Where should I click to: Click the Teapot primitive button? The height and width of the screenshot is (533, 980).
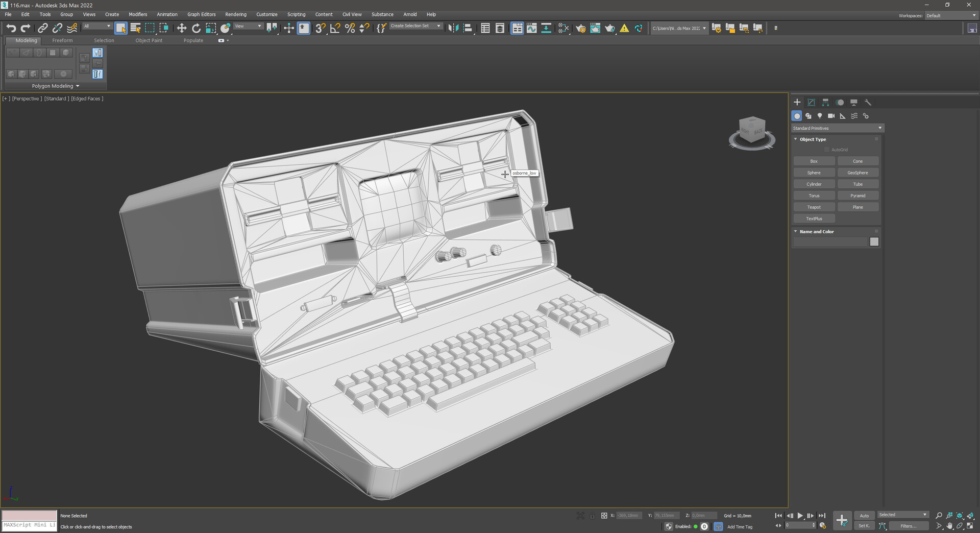click(814, 207)
